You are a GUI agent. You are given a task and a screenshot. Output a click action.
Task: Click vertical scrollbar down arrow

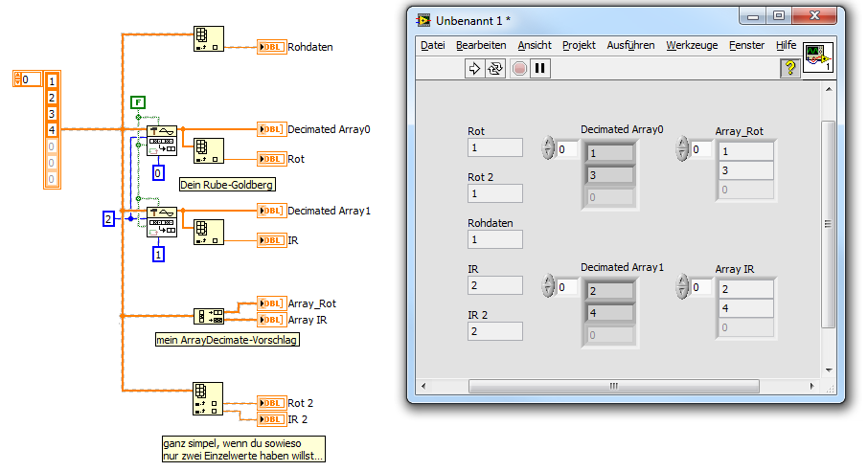coord(828,370)
